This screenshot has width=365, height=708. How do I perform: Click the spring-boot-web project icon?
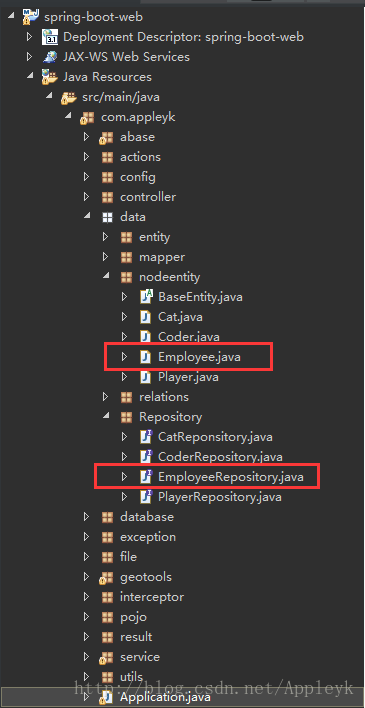pyautogui.click(x=30, y=17)
